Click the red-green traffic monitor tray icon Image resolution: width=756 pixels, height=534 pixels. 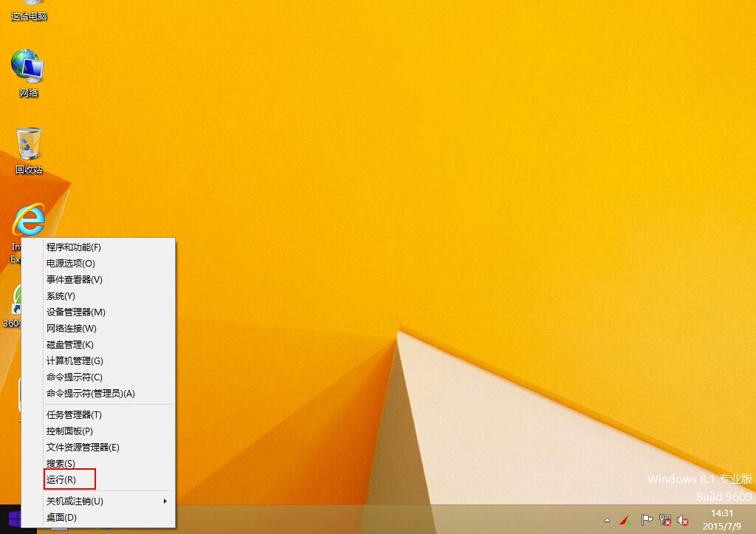(624, 521)
